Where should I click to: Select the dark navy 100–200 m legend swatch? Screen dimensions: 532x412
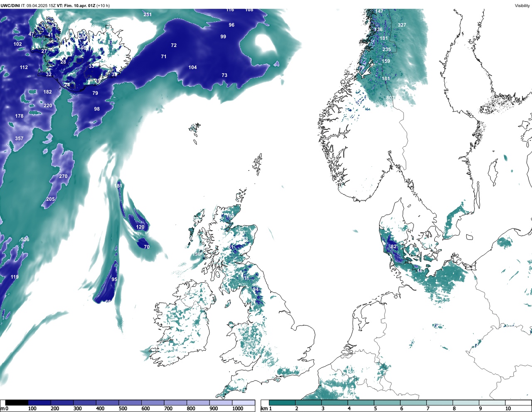coord(39,402)
